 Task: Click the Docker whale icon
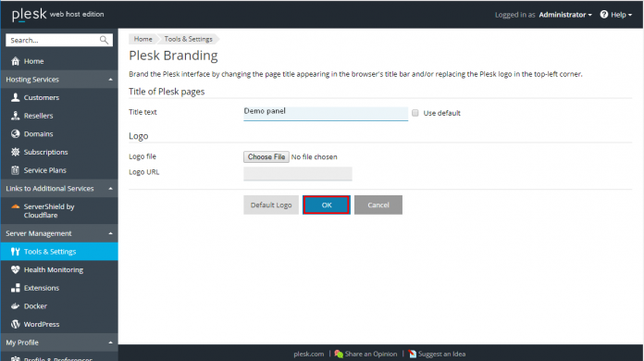click(x=15, y=306)
